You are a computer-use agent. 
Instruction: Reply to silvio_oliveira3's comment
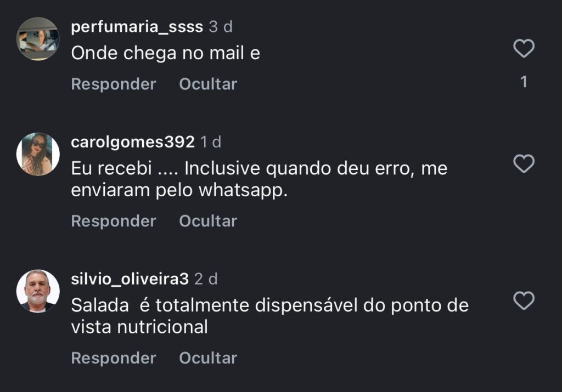pyautogui.click(x=114, y=358)
